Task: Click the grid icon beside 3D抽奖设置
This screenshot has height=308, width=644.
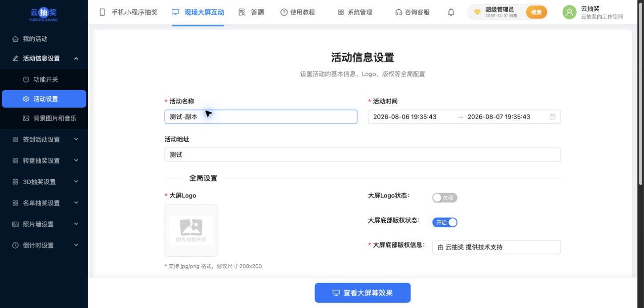Action: tap(16, 182)
